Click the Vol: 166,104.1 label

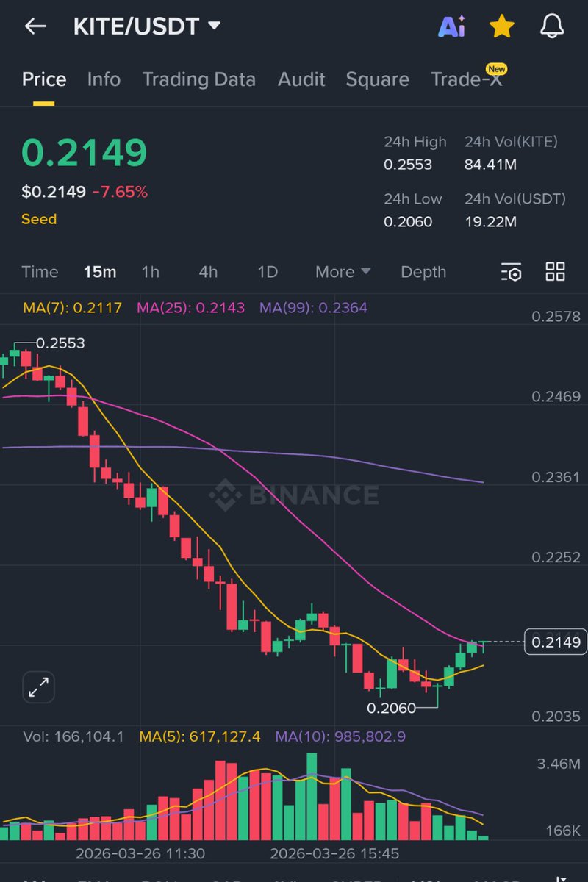point(73,736)
